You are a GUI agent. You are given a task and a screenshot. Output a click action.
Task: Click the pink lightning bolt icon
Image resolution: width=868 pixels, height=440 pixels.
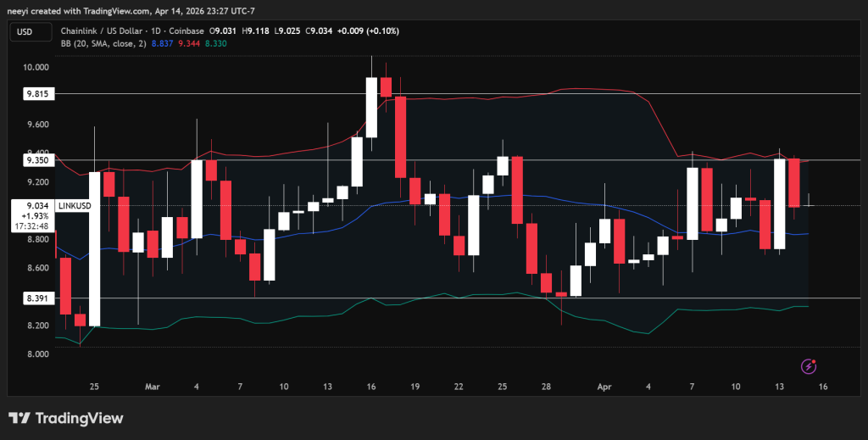pyautogui.click(x=810, y=366)
